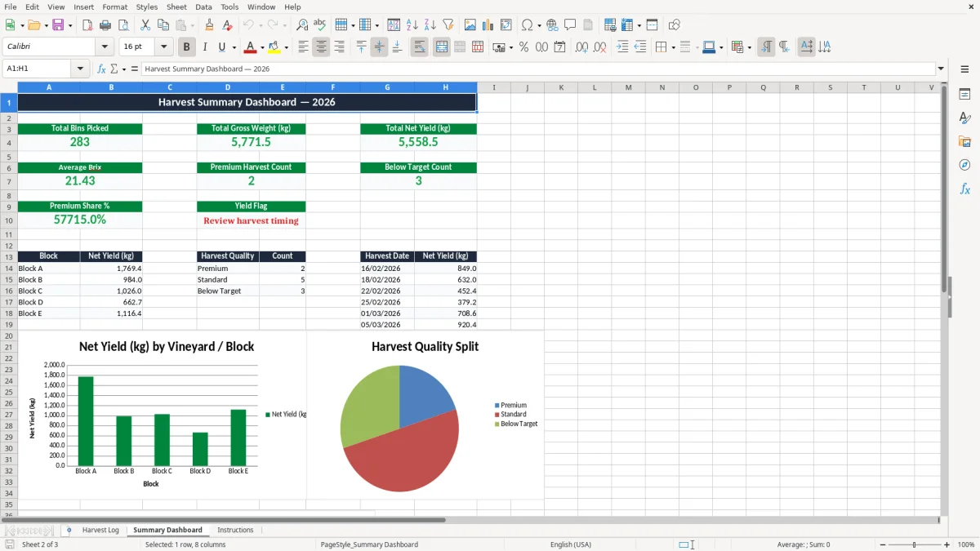Image resolution: width=980 pixels, height=551 pixels.
Task: Select column K header
Action: coord(561,87)
